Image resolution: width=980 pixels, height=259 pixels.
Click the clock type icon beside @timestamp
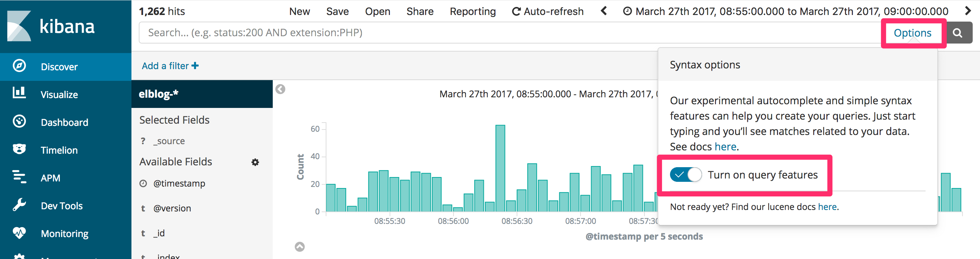(143, 184)
